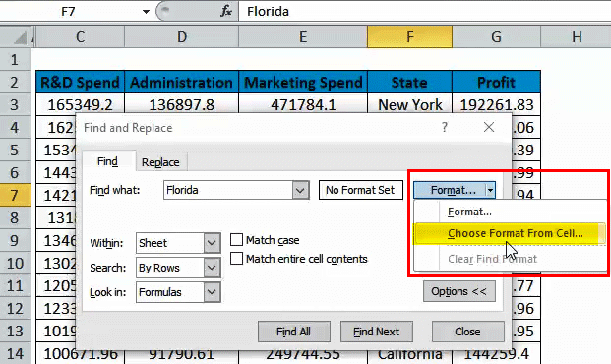This screenshot has height=364, width=611.
Task: Select row 14 header
Action: [x=15, y=353]
